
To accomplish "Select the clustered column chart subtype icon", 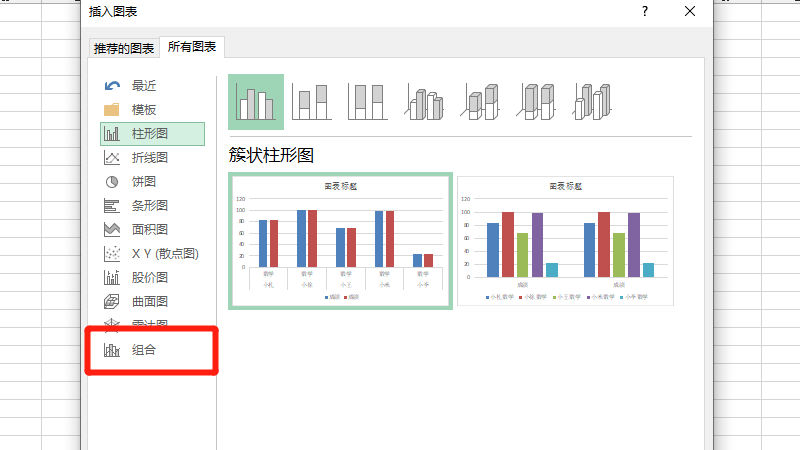I will click(255, 102).
